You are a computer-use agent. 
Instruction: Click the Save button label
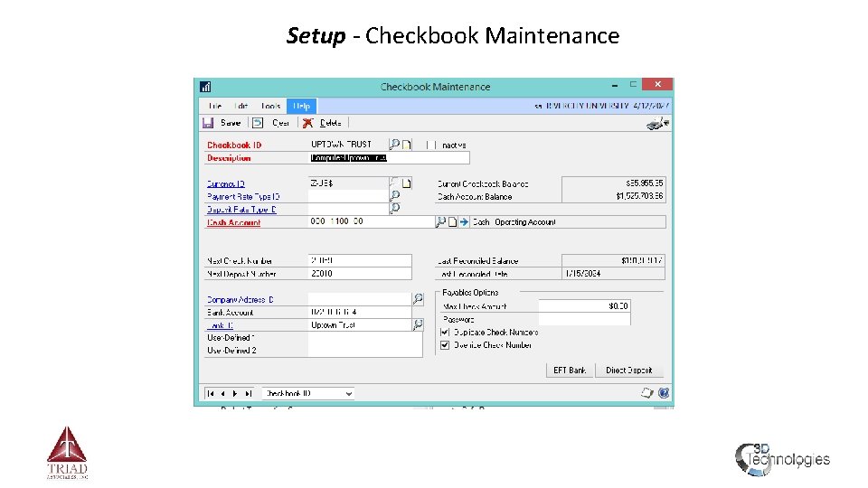pos(231,123)
